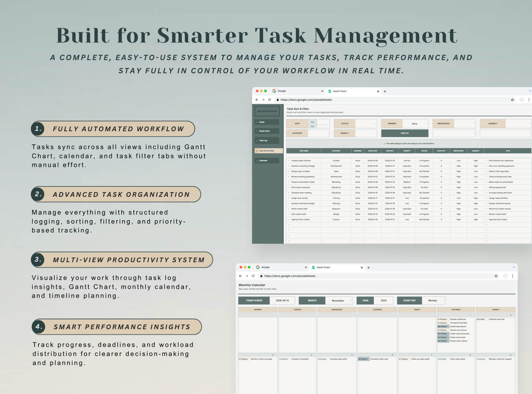Bookmark the page with star in Monthly Calendar window

click(x=496, y=276)
